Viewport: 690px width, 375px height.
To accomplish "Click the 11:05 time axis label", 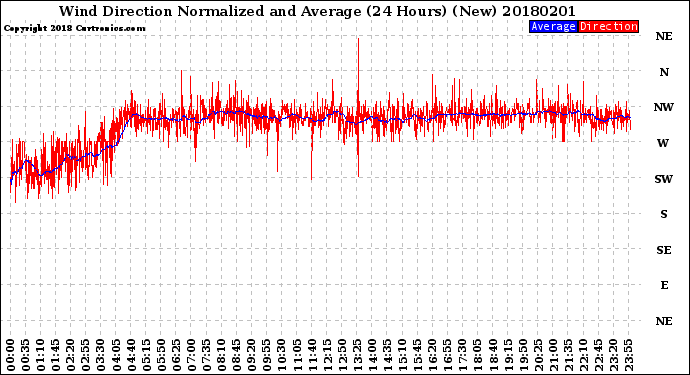I will coord(297,355).
